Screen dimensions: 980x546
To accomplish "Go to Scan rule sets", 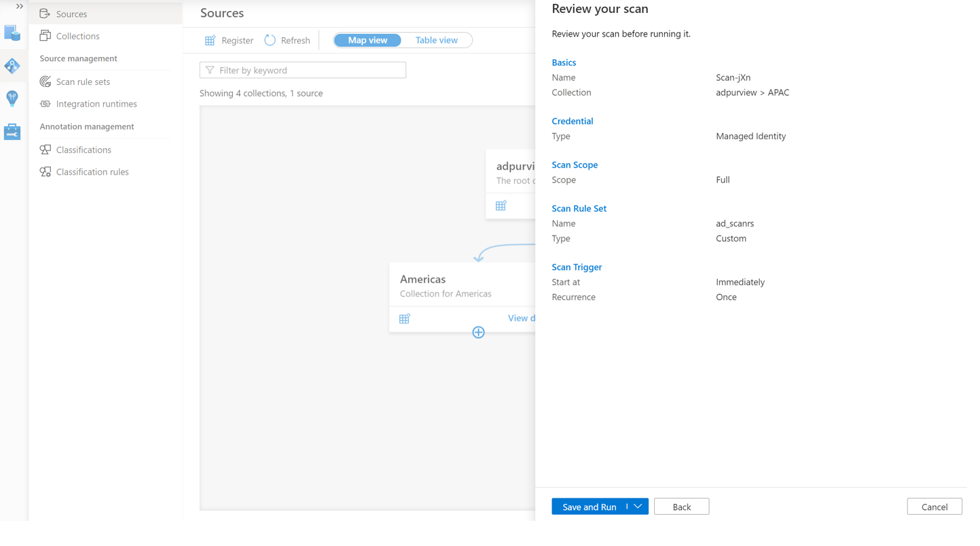I will tap(83, 81).
